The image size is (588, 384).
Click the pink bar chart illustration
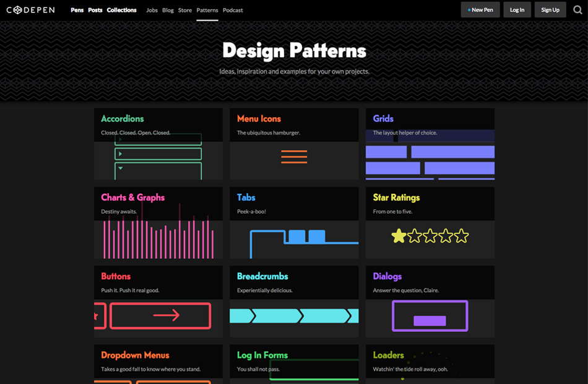[158, 238]
